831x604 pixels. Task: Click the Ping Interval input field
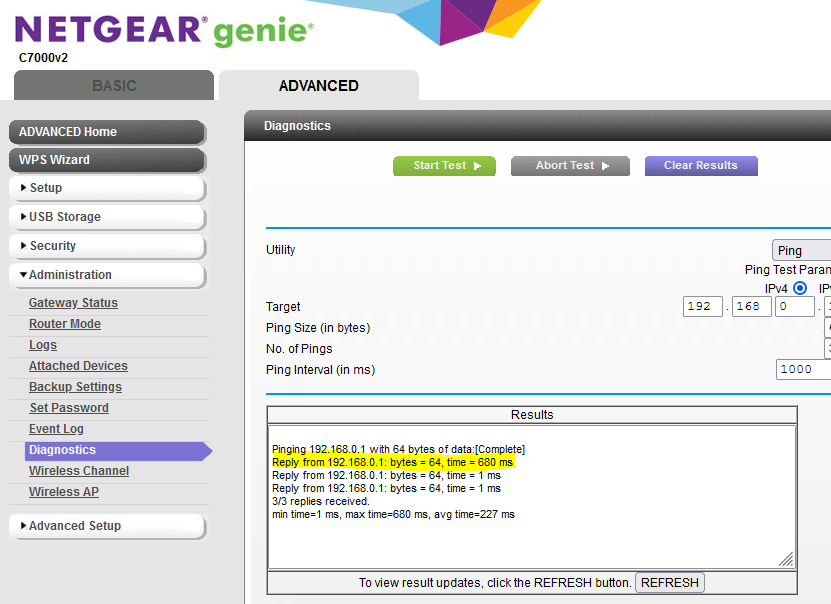(803, 370)
